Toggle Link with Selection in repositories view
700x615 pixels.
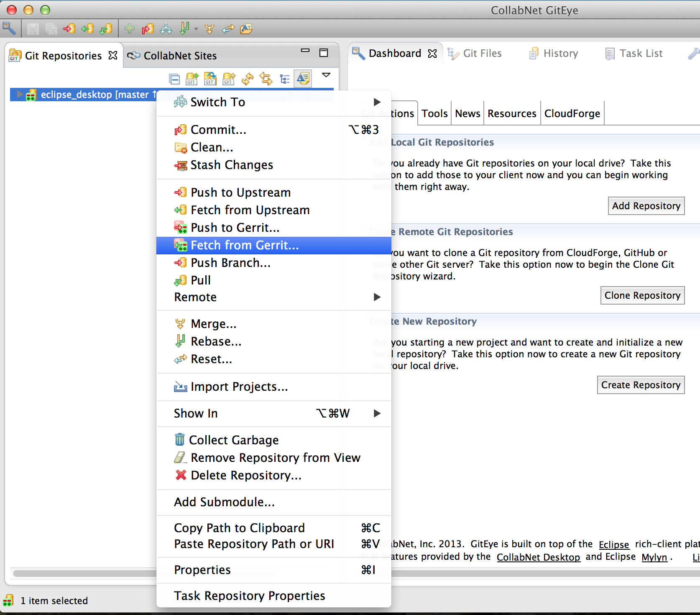click(266, 79)
